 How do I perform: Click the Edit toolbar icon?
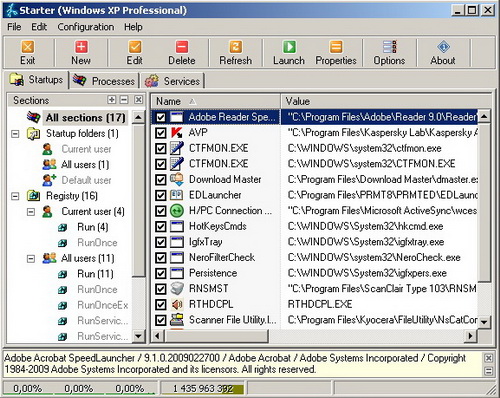[135, 47]
